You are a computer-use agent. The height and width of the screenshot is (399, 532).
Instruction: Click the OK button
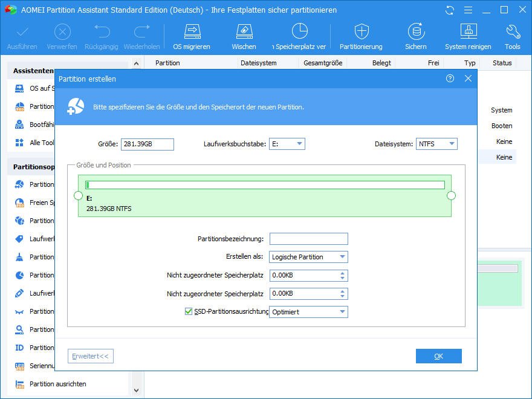point(439,356)
